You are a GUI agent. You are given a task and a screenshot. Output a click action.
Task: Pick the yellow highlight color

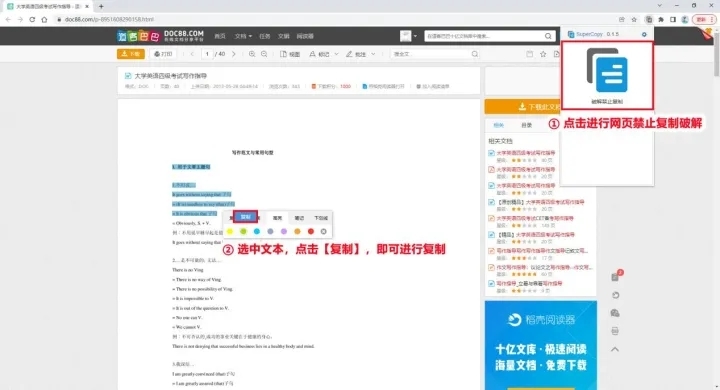coord(230,231)
